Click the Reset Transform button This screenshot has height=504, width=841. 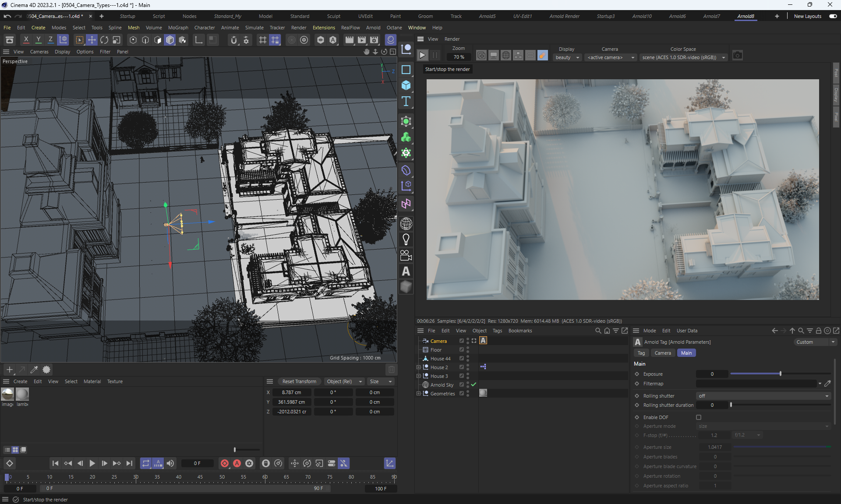[299, 381]
